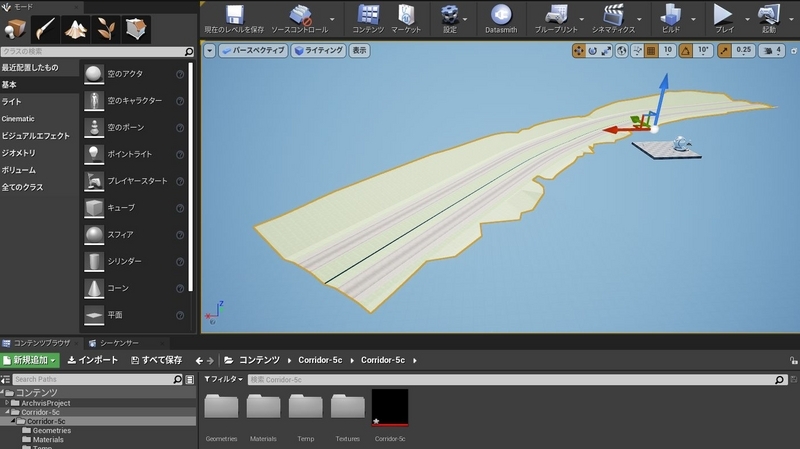
Task: Open grid snap value 10 dropdown
Action: 667,51
